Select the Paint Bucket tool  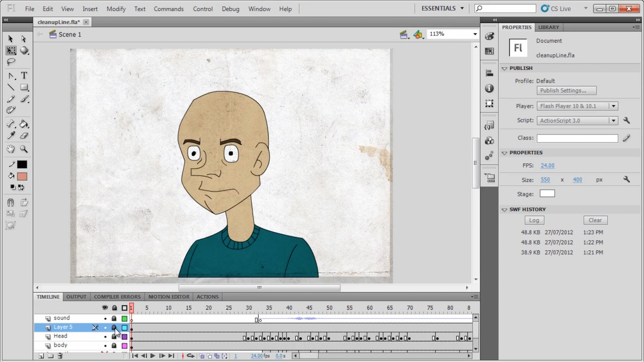pos(24,124)
